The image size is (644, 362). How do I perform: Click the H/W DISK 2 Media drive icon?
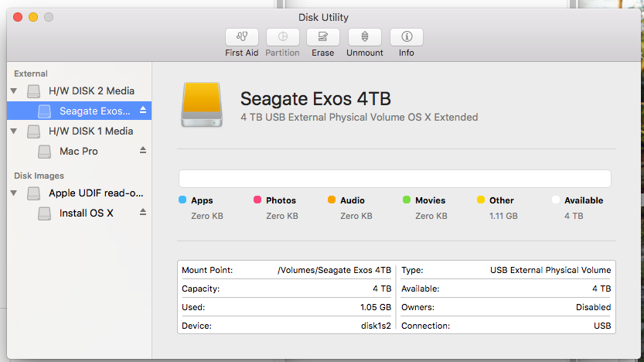[34, 90]
